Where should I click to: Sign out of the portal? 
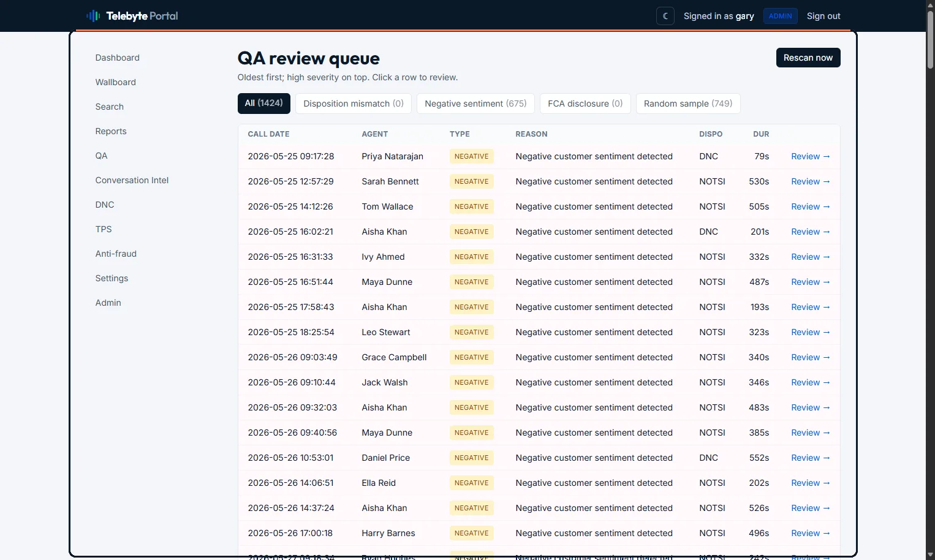coord(823,16)
